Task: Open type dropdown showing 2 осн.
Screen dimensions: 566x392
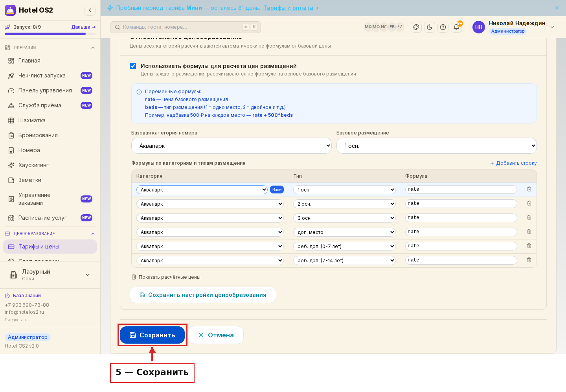Action: click(344, 204)
